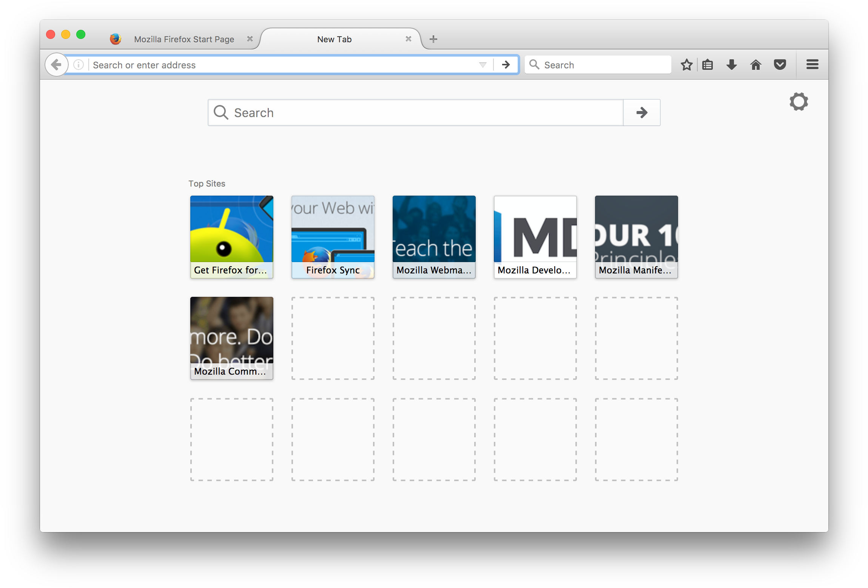
Task: Go to Home page icon
Action: 756,65
